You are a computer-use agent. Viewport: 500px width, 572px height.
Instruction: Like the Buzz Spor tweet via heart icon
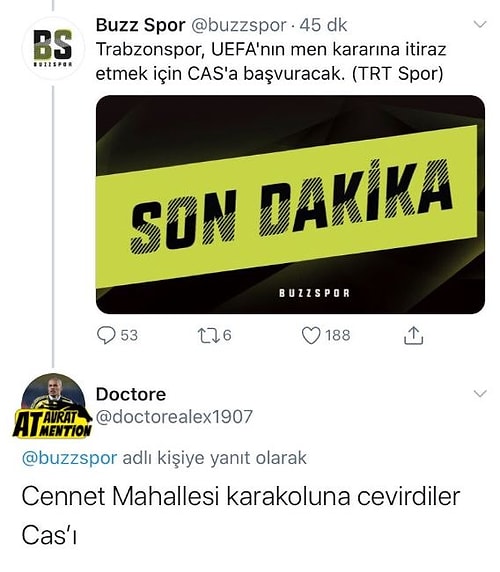click(311, 336)
